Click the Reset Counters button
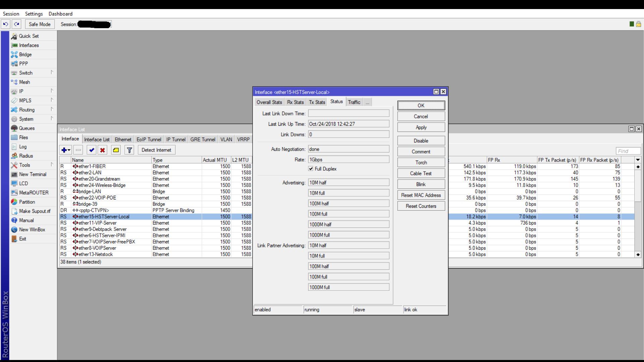 421,206
